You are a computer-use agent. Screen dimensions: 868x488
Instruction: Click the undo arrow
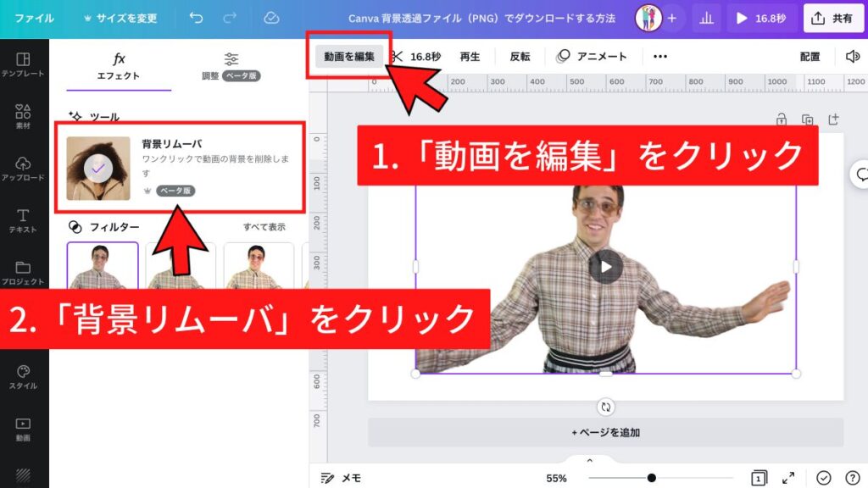(x=196, y=18)
